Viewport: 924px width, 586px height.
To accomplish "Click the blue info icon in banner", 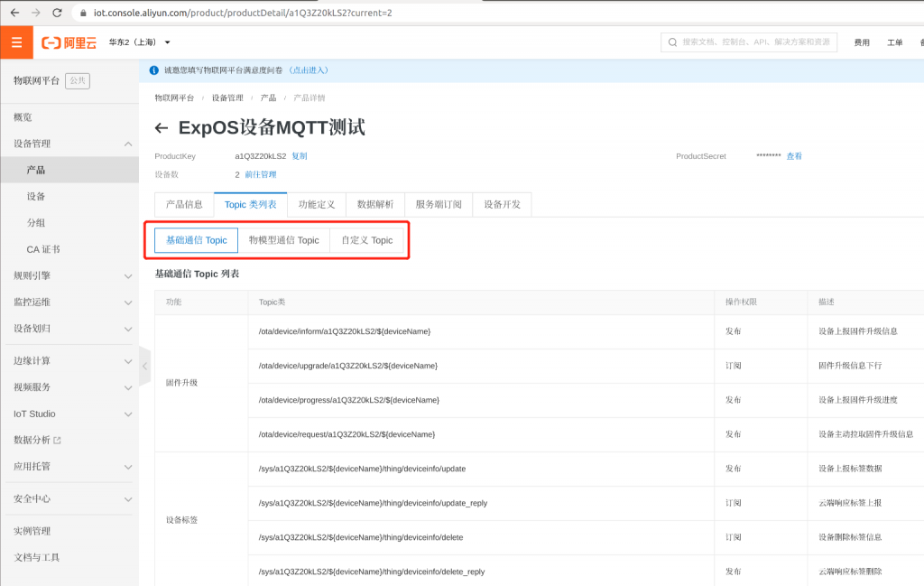I will (x=153, y=70).
